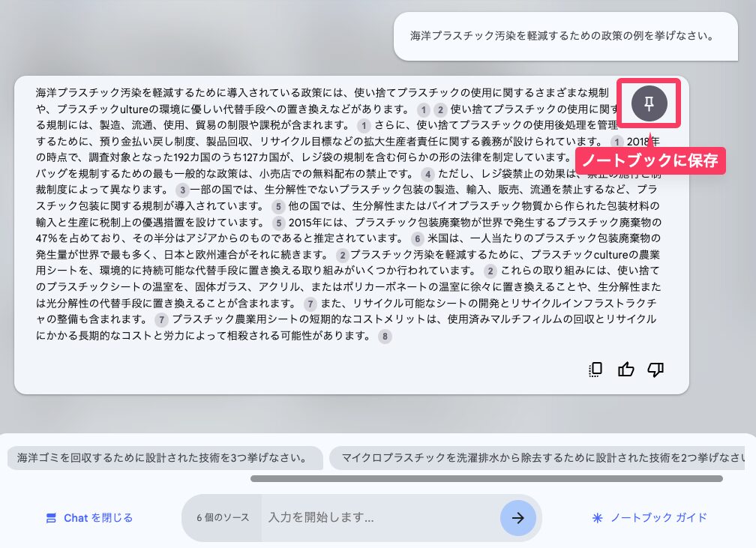The image size is (756, 548).
Task: Open citation badge number 3
Action: [x=181, y=190]
